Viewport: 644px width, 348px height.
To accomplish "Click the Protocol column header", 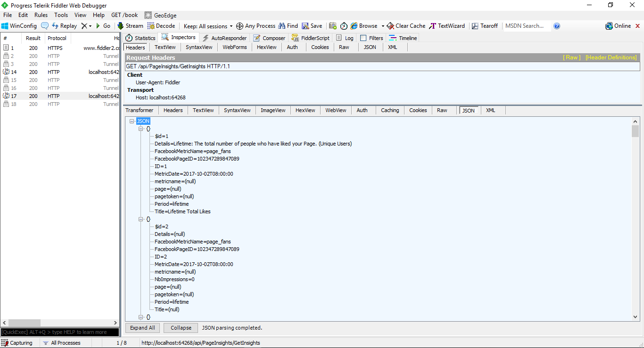I will click(x=57, y=38).
